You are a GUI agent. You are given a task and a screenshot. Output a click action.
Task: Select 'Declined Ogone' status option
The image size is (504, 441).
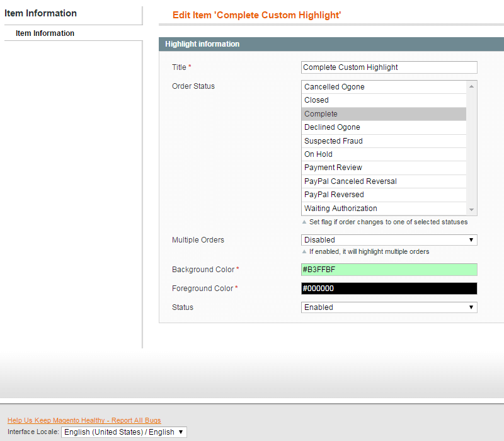[x=383, y=127]
